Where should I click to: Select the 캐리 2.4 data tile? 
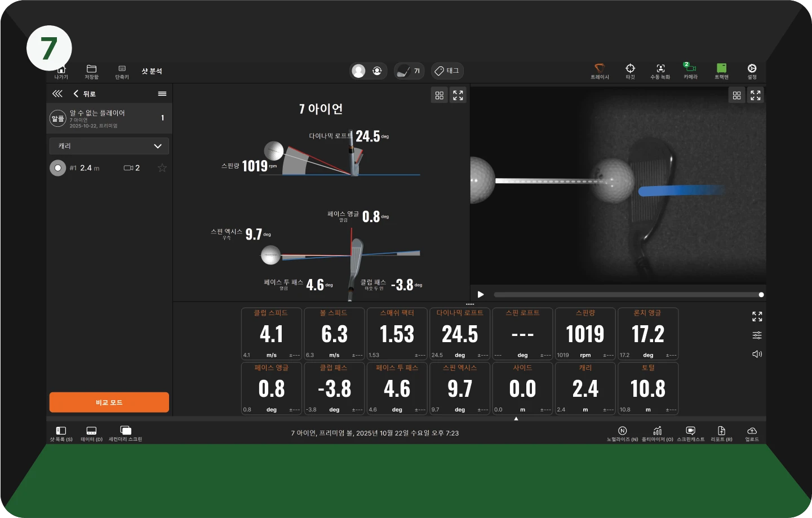[x=585, y=388]
